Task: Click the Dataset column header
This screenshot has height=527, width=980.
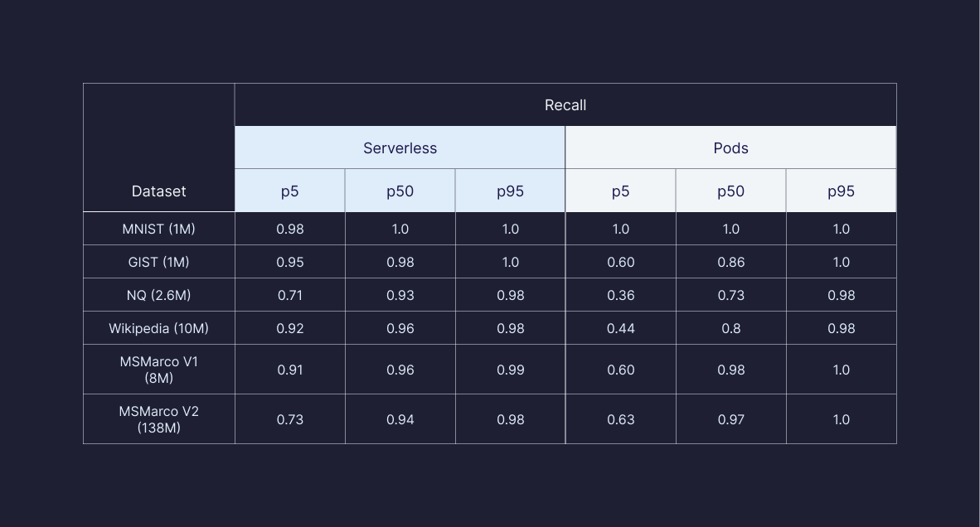Action: (158, 191)
